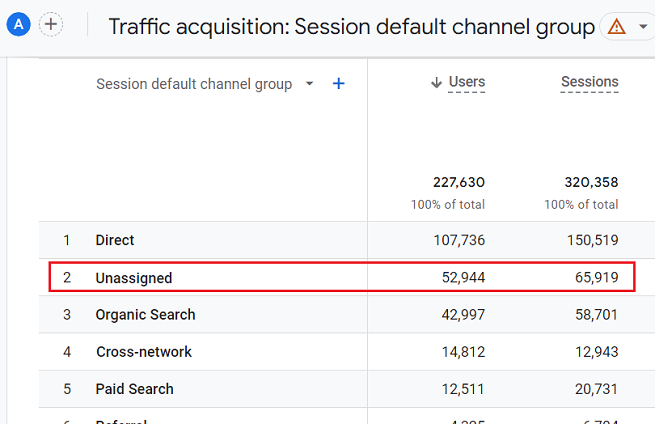Click Cross-network sessions value 12,943

[597, 352]
